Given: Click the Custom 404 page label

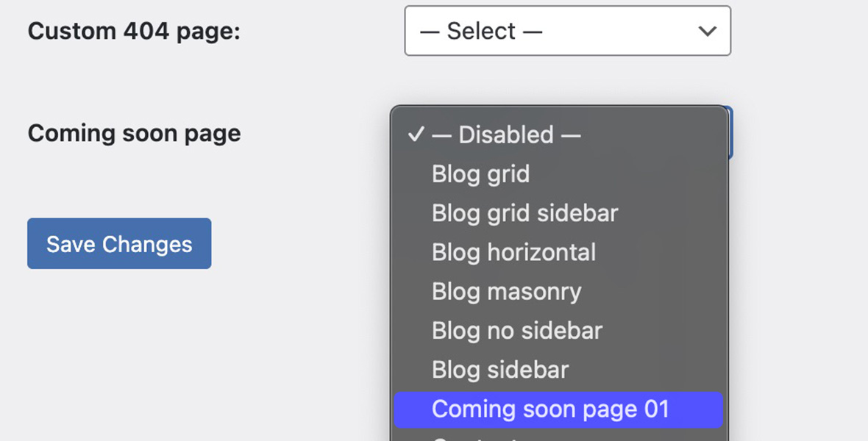Looking at the screenshot, I should pyautogui.click(x=132, y=31).
